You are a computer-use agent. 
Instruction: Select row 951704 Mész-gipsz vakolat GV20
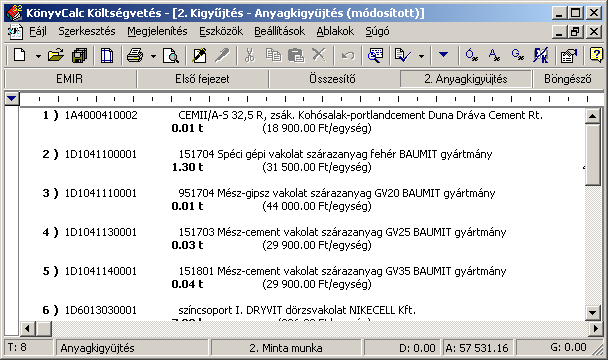click(x=337, y=193)
